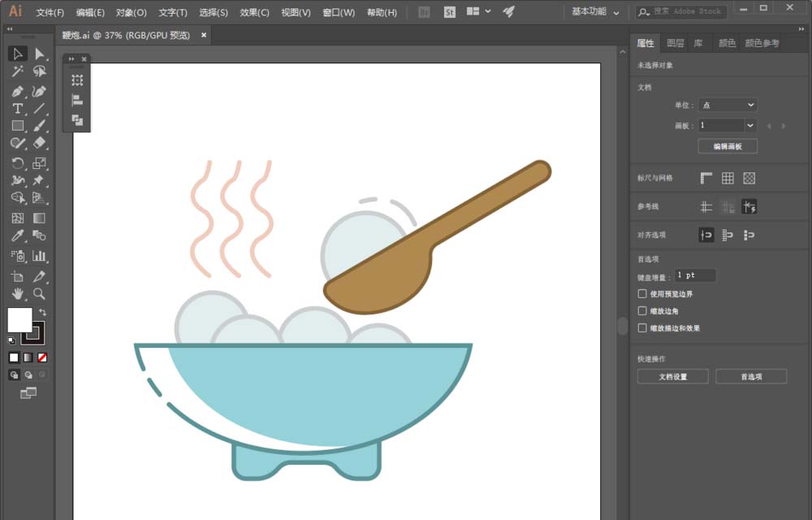Image resolution: width=812 pixels, height=520 pixels.
Task: Select the Direct Selection tool
Action: (39, 54)
